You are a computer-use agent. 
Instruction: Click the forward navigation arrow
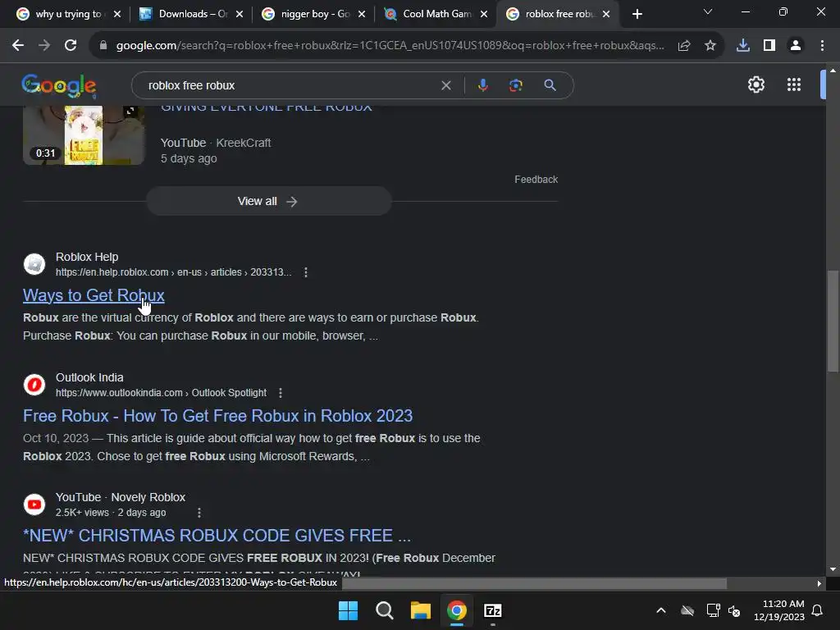(x=44, y=46)
